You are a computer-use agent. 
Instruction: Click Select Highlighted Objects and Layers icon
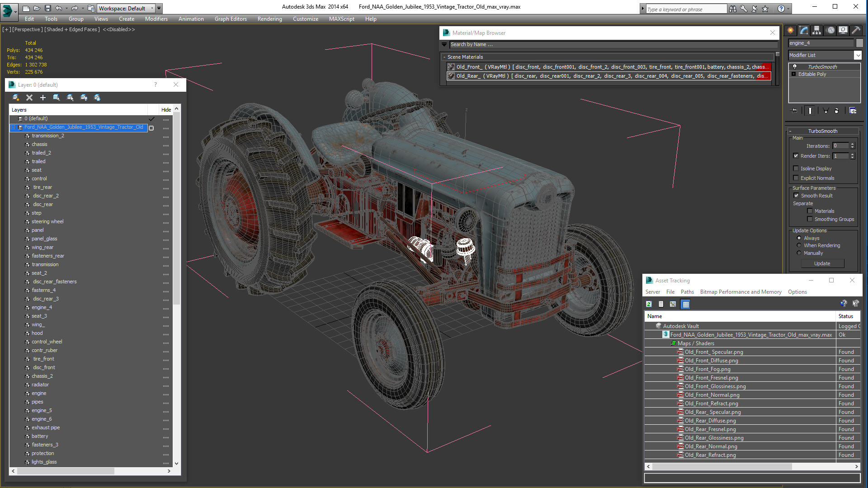pos(57,98)
